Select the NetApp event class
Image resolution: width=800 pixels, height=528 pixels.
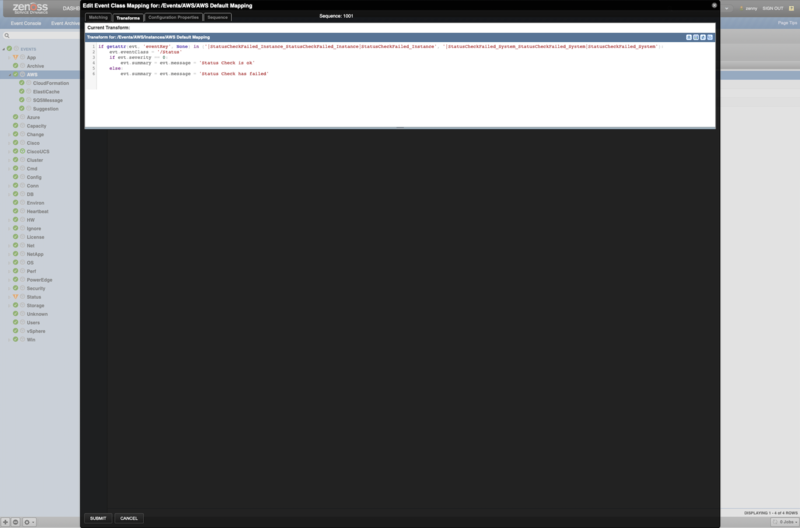[35, 254]
